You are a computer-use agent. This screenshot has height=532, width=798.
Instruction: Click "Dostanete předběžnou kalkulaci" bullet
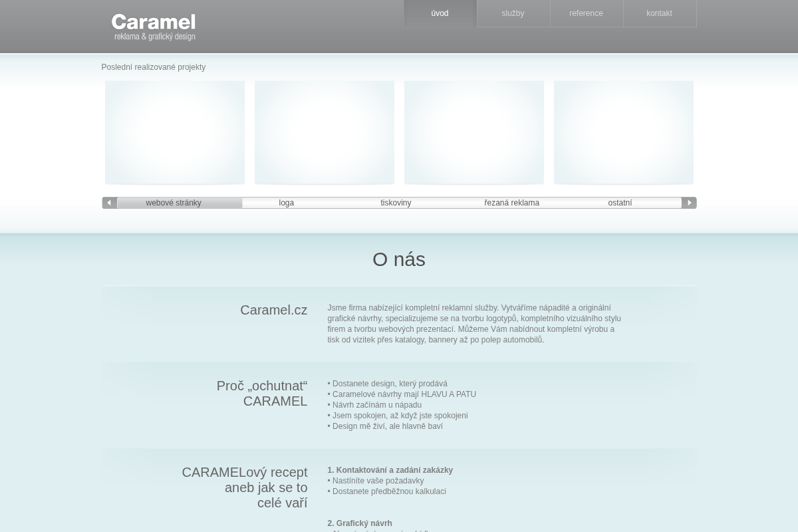click(387, 491)
